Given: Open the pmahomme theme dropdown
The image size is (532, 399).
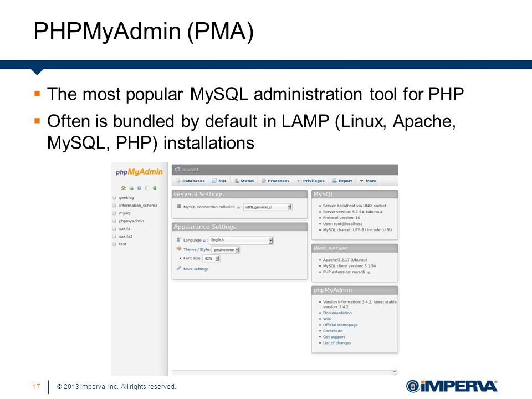Looking at the screenshot, I should (x=226, y=250).
